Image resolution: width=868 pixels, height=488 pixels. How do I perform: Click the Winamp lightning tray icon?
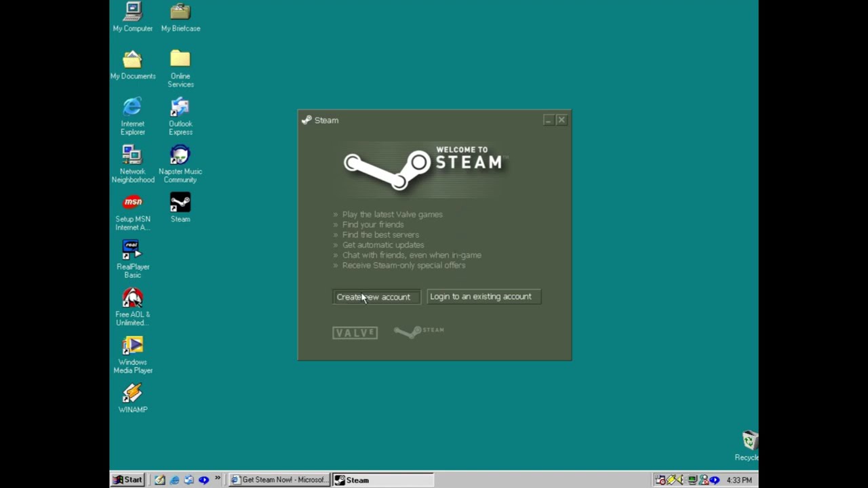[671, 480]
